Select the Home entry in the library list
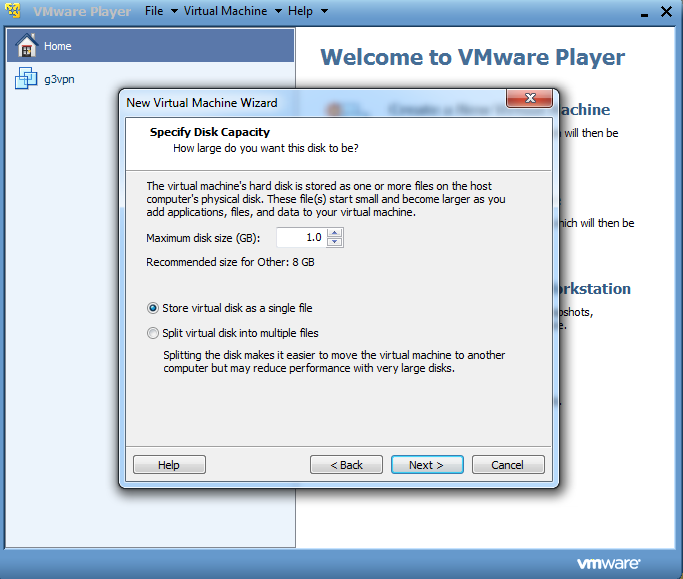Viewport: 683px width, 579px height. [x=58, y=46]
